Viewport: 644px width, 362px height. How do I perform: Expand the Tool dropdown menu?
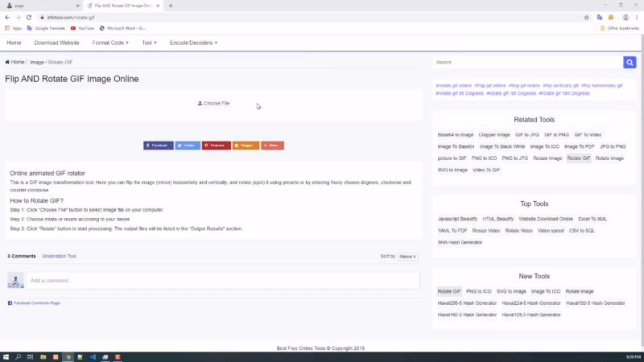[x=149, y=43]
